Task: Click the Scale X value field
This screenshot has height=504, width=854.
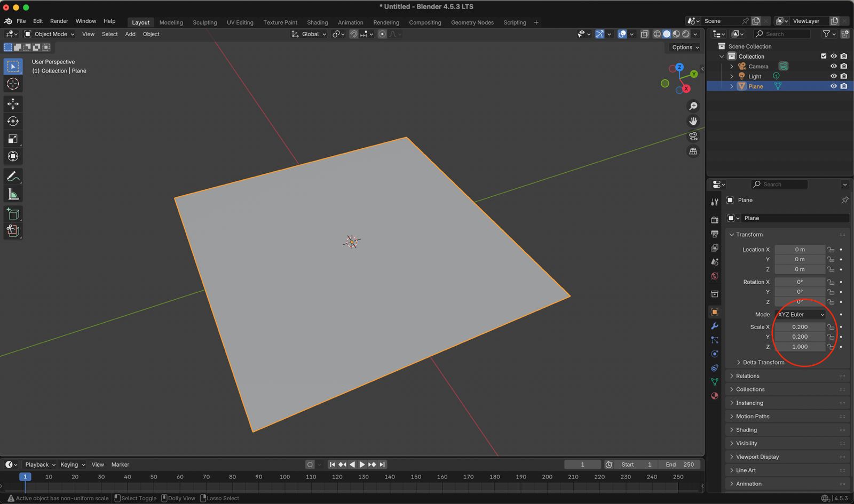Action: (x=799, y=327)
